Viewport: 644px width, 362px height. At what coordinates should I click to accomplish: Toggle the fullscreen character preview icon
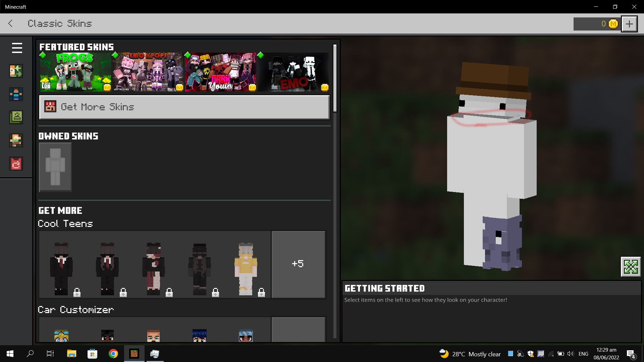point(631,267)
